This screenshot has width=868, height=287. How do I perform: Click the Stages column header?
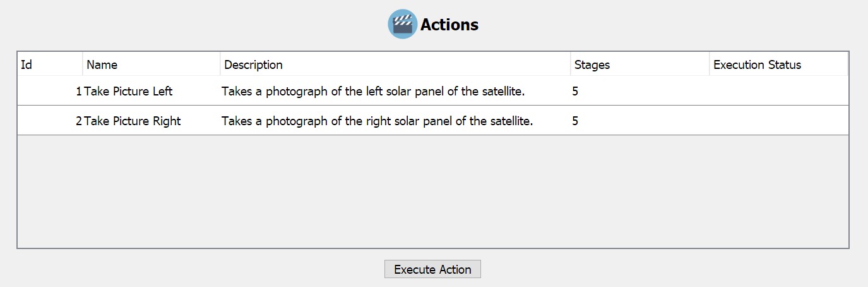(x=639, y=64)
